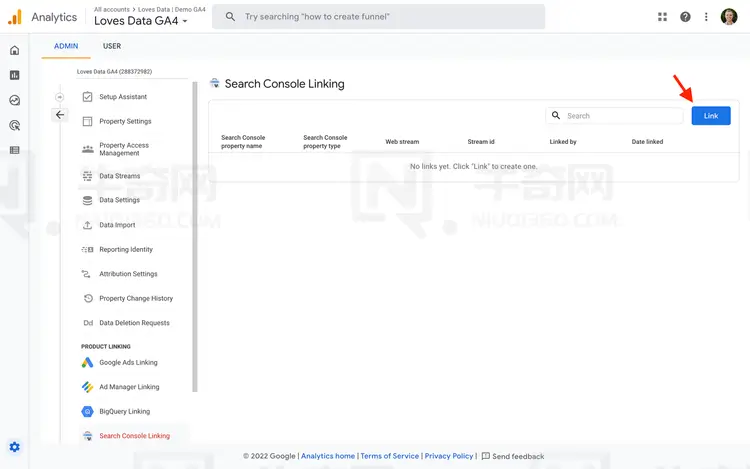Click the blue Link button
Screen dimensions: 750x469
click(711, 116)
